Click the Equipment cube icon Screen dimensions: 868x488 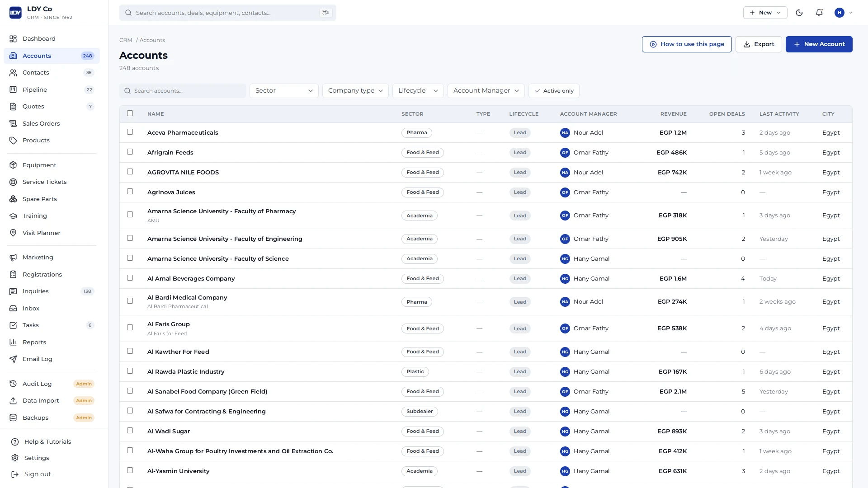coord(13,165)
